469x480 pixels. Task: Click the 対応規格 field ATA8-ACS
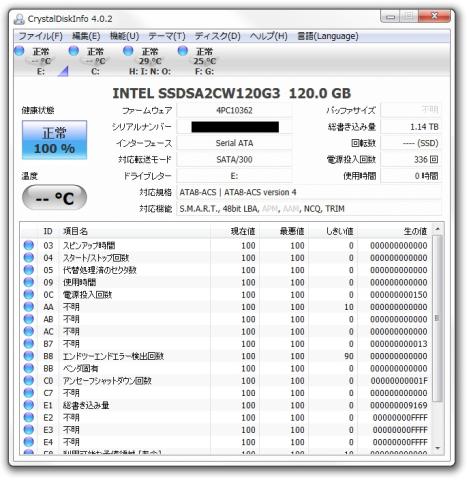[309, 192]
